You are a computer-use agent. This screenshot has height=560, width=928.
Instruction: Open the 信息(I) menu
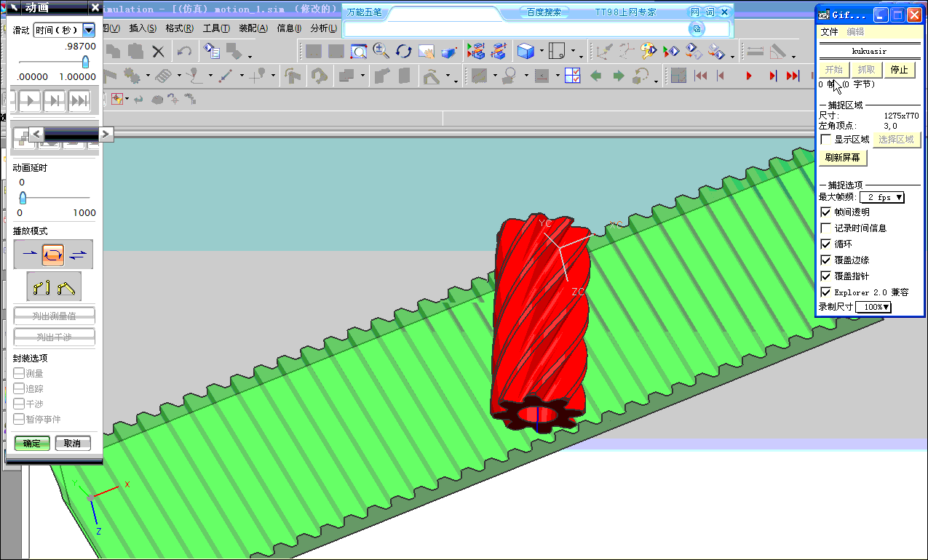point(289,28)
